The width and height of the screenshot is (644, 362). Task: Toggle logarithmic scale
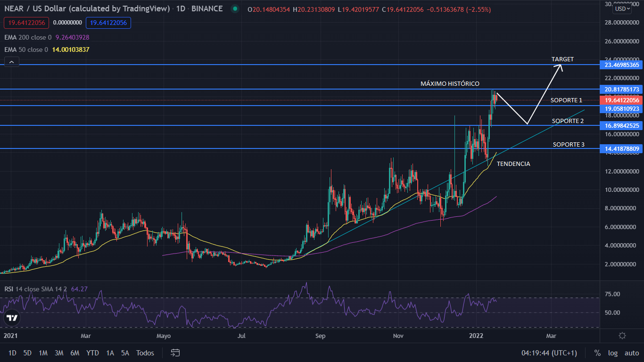(612, 353)
